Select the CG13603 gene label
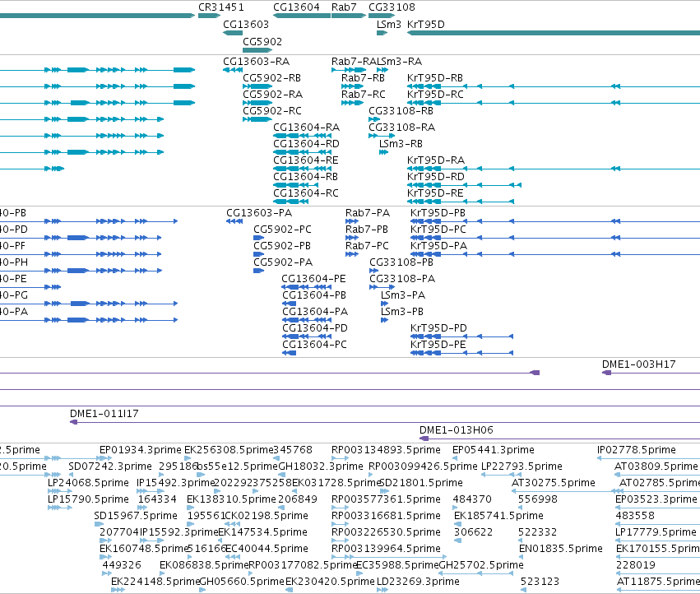The image size is (700, 594). 246,25
